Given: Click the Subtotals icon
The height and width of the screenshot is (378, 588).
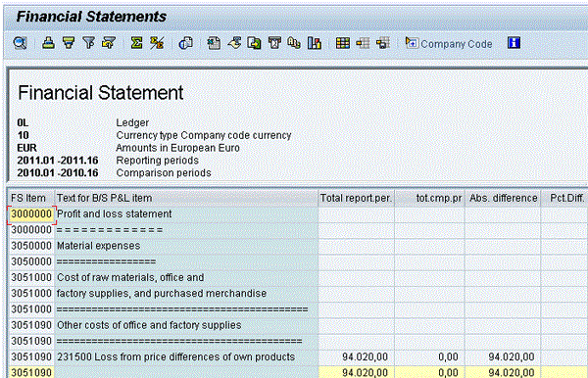Looking at the screenshot, I should point(157,43).
